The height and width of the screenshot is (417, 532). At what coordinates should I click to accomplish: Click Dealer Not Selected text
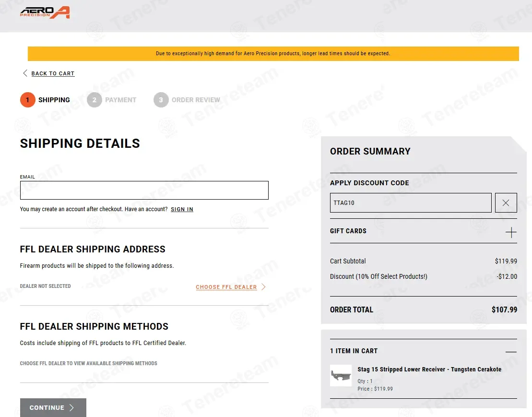(x=46, y=286)
